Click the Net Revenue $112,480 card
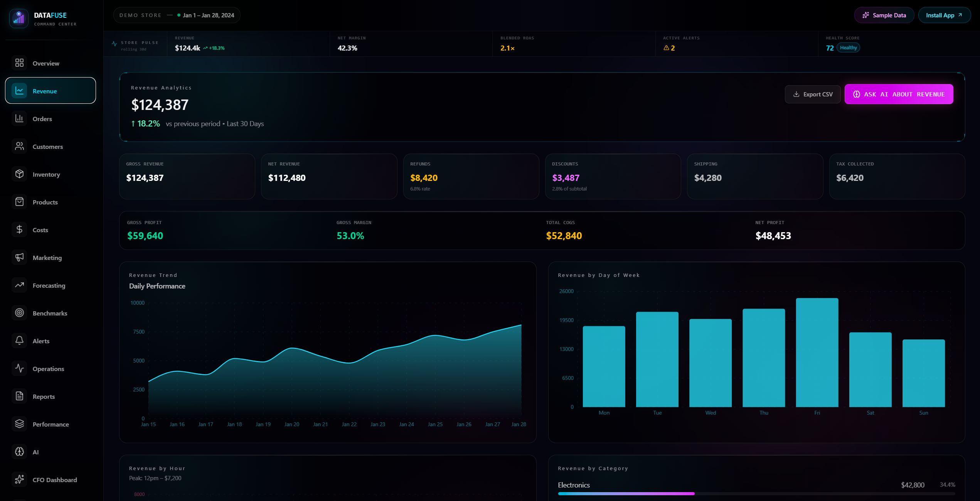Viewport: 980px width, 501px height. click(x=329, y=176)
